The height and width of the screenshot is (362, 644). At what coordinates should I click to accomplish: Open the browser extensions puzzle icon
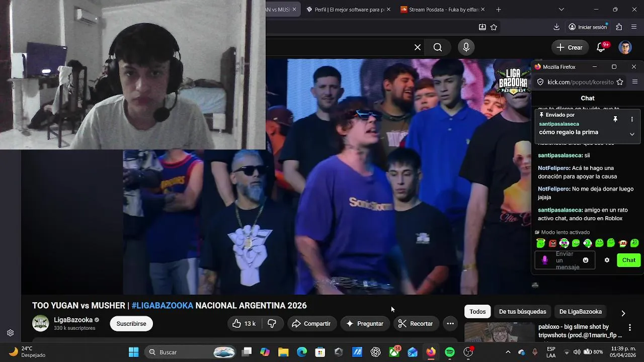tap(619, 27)
